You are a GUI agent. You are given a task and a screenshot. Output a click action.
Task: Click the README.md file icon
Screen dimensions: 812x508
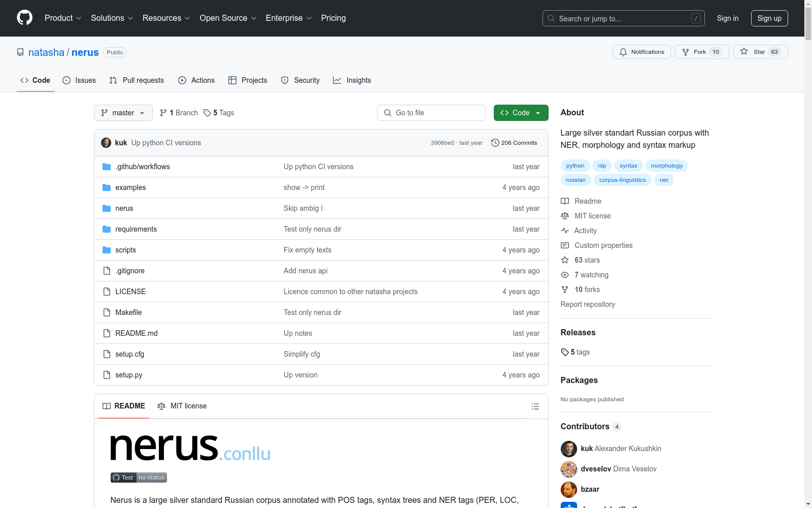(x=107, y=333)
